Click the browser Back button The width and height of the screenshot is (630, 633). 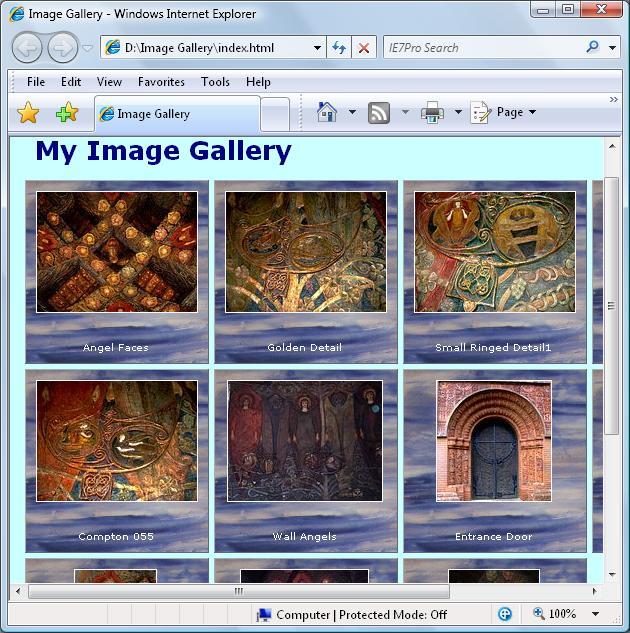[x=27, y=48]
